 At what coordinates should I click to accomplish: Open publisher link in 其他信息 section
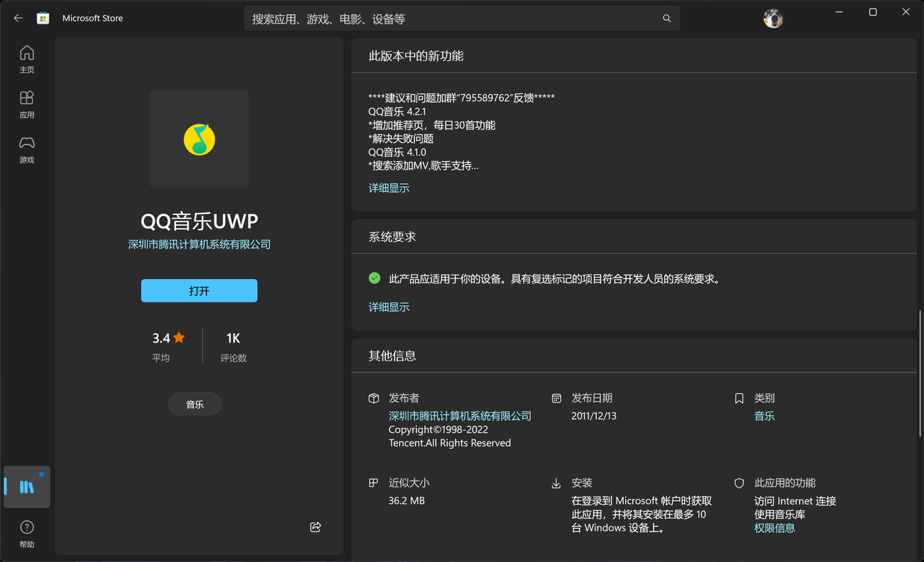click(460, 416)
